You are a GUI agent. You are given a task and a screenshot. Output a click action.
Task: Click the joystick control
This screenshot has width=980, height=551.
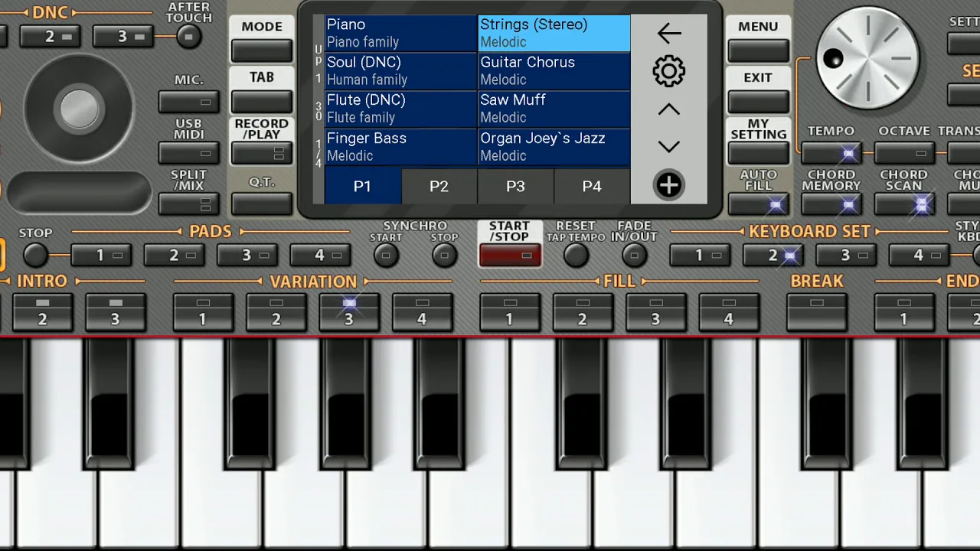coord(79,109)
